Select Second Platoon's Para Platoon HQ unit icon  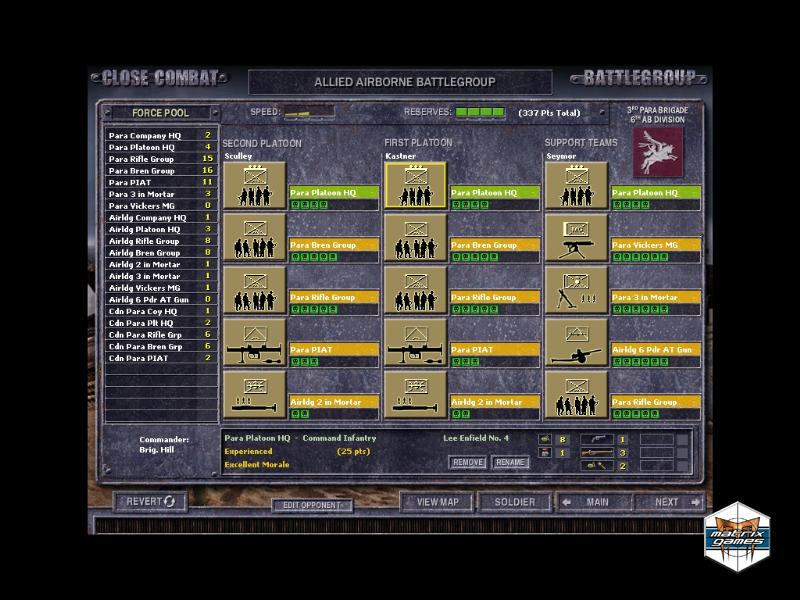pyautogui.click(x=253, y=186)
